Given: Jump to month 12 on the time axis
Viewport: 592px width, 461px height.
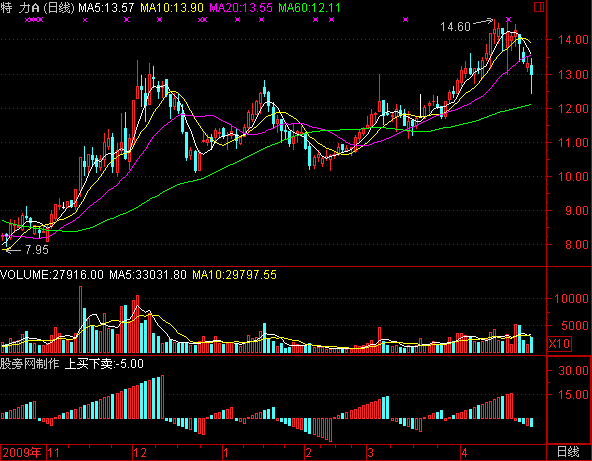Looking at the screenshot, I should [x=140, y=453].
